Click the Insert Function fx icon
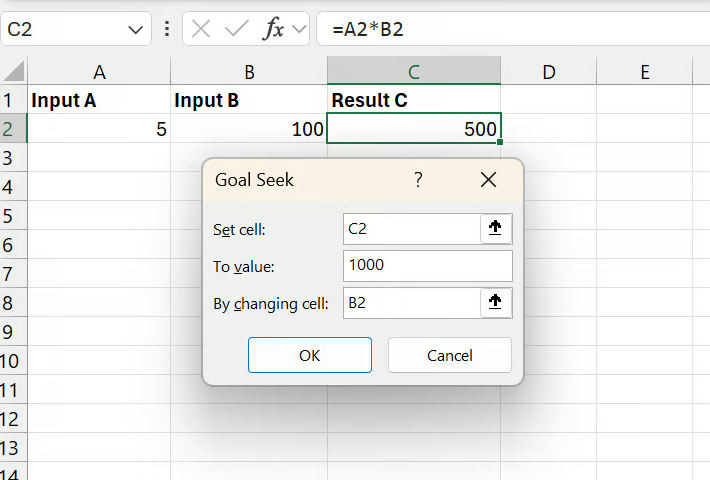This screenshot has height=480, width=710. click(x=272, y=29)
